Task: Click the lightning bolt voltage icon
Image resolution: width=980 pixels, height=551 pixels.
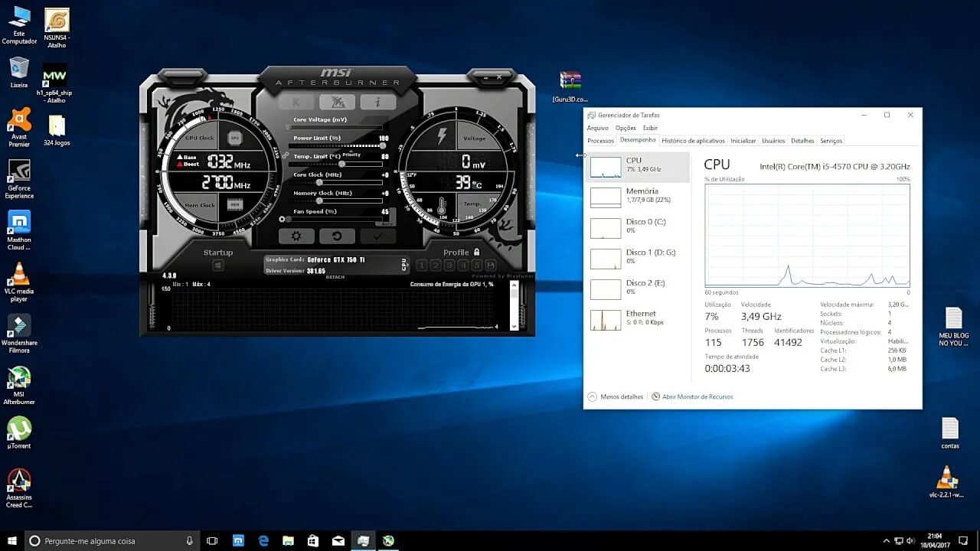Action: pos(442,137)
